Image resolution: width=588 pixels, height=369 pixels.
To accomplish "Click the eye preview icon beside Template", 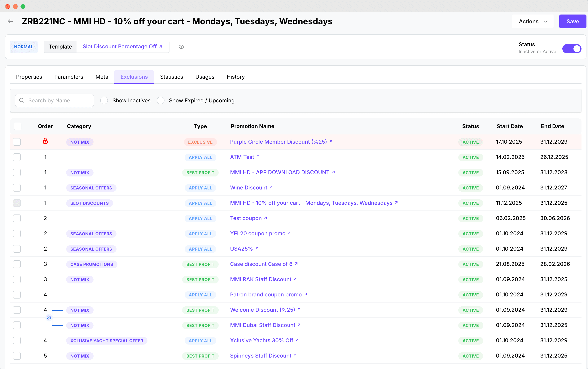I will 181,47.
